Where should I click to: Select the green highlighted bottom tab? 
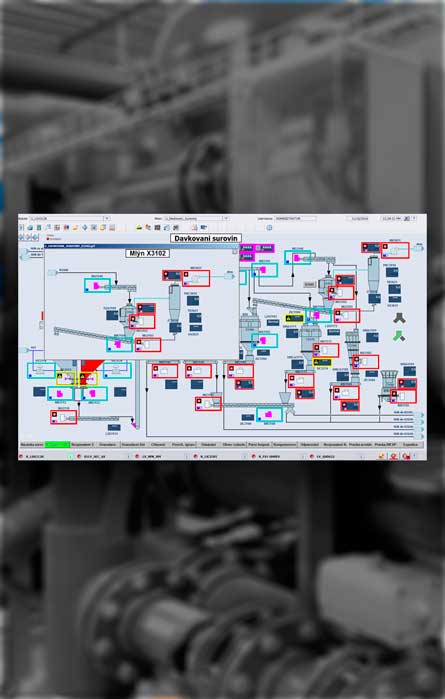(58, 444)
